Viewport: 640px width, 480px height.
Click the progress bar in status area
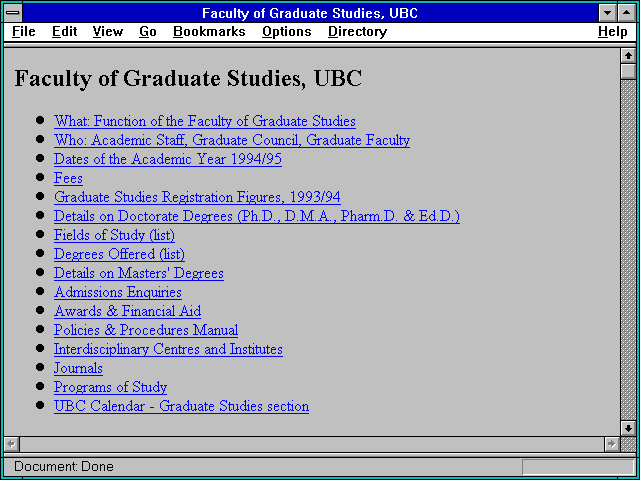pyautogui.click(x=578, y=467)
